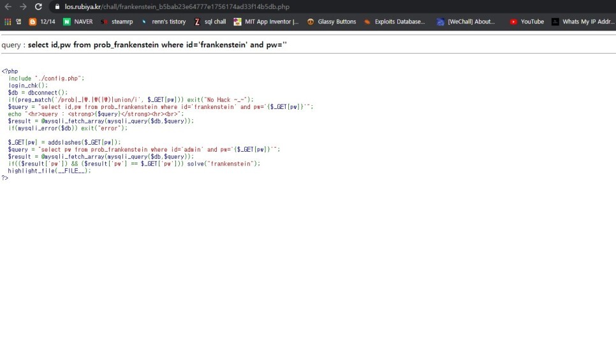616x364 pixels.
Task: Click the id='frankenstein' $query code line
Action: pyautogui.click(x=161, y=107)
